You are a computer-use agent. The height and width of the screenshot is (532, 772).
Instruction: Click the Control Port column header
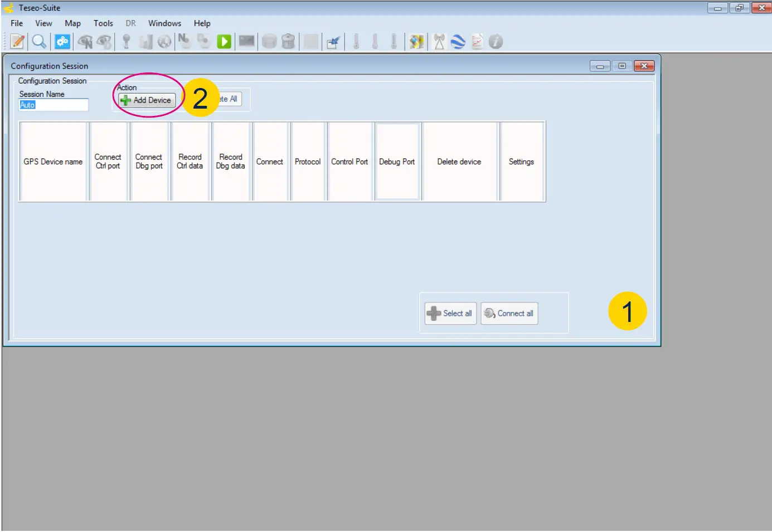[349, 162]
